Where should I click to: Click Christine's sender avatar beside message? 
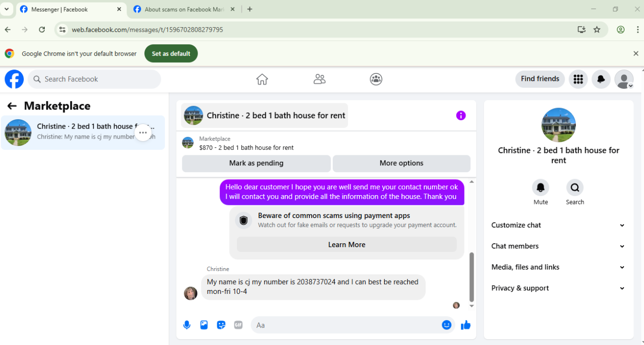pos(191,293)
